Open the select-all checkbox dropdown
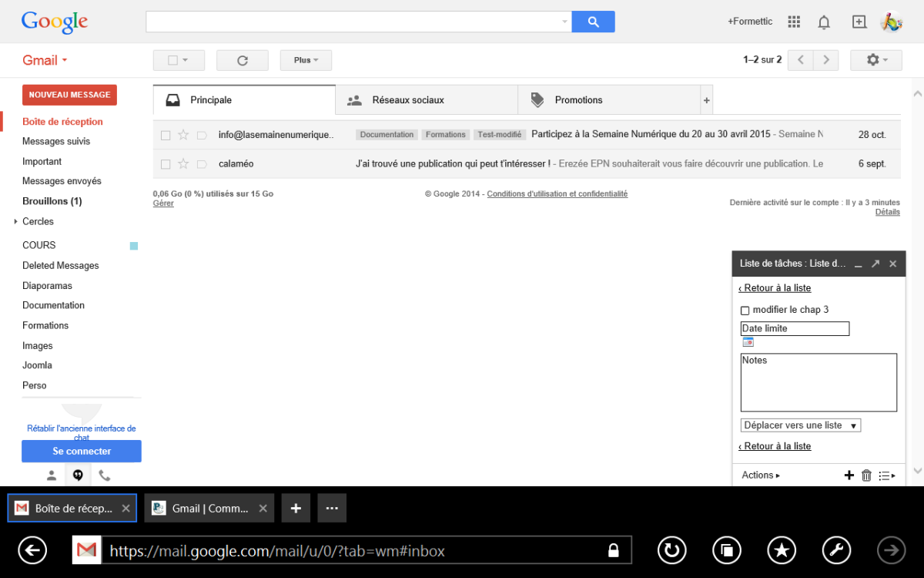The image size is (924, 578). coord(179,60)
